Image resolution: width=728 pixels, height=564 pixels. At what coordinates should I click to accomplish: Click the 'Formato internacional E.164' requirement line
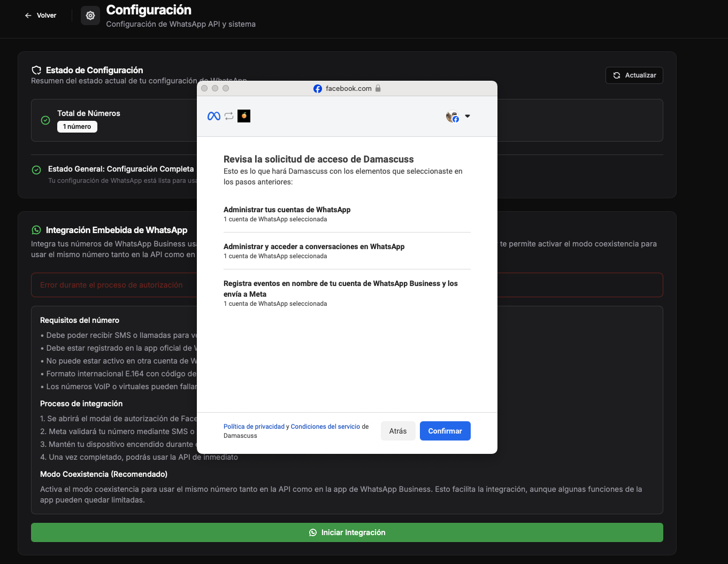pyautogui.click(x=119, y=374)
